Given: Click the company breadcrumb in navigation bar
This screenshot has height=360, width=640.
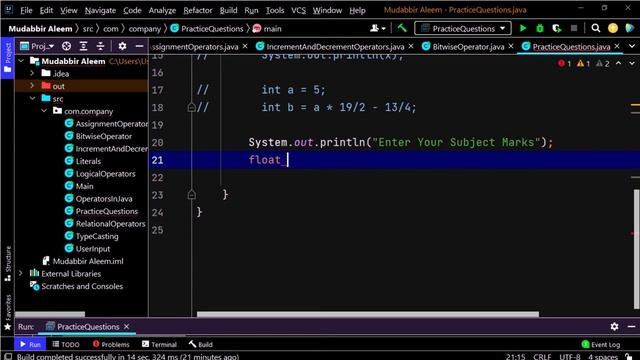Looking at the screenshot, I should click(144, 29).
